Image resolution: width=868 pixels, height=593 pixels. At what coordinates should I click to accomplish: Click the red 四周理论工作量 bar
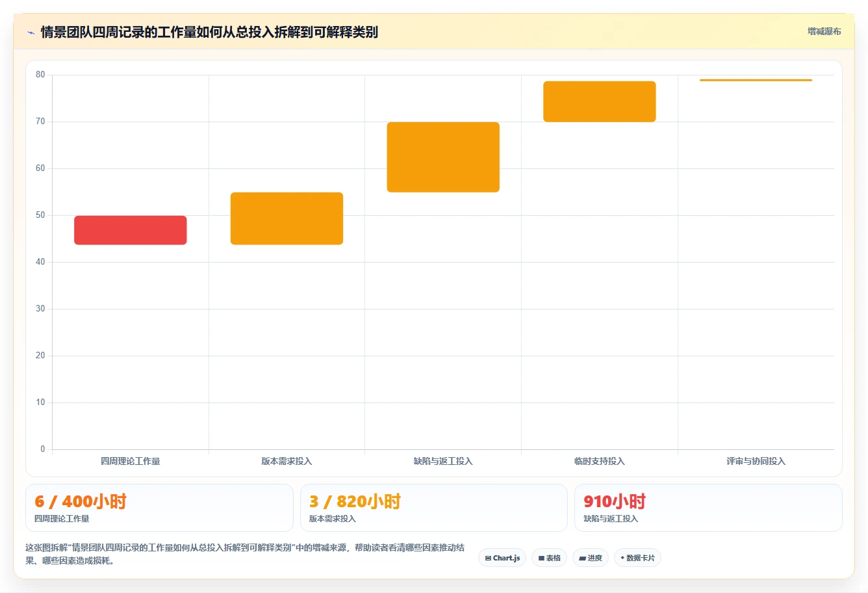pyautogui.click(x=131, y=230)
